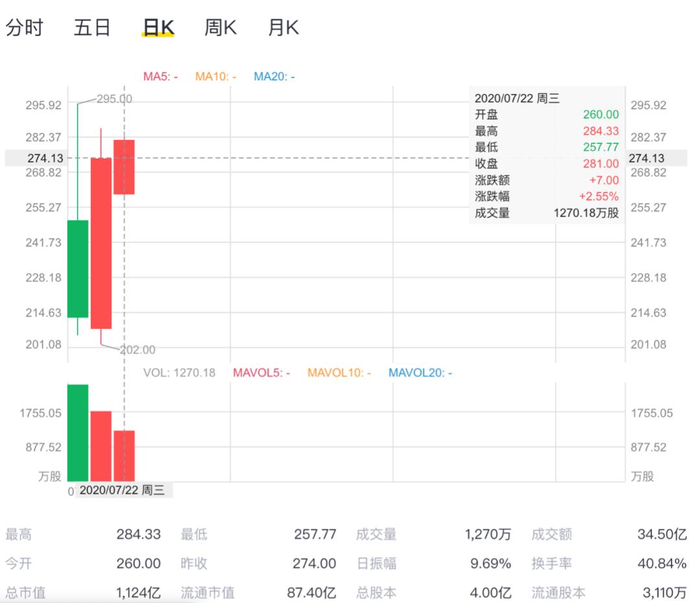Click the 成交量 1,270万 stat
The image size is (700, 603).
pyautogui.click(x=434, y=534)
